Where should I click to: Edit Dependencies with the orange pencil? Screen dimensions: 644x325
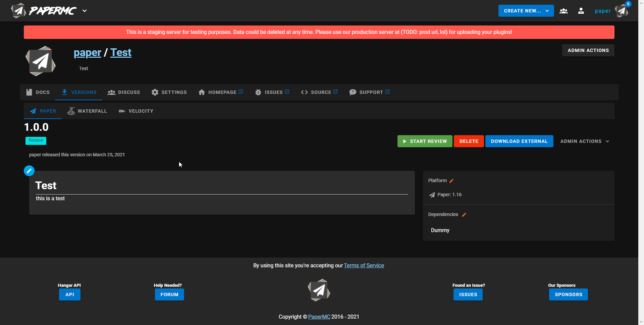464,215
